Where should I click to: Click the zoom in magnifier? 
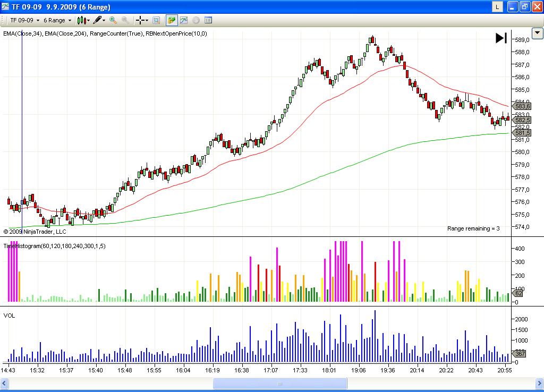[x=113, y=20]
